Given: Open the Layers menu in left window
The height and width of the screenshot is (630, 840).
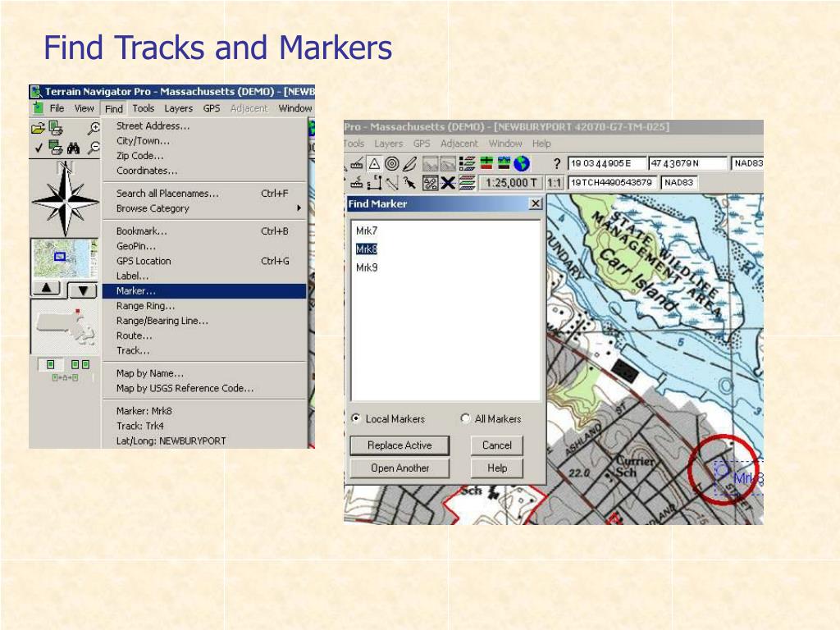Looking at the screenshot, I should (178, 109).
